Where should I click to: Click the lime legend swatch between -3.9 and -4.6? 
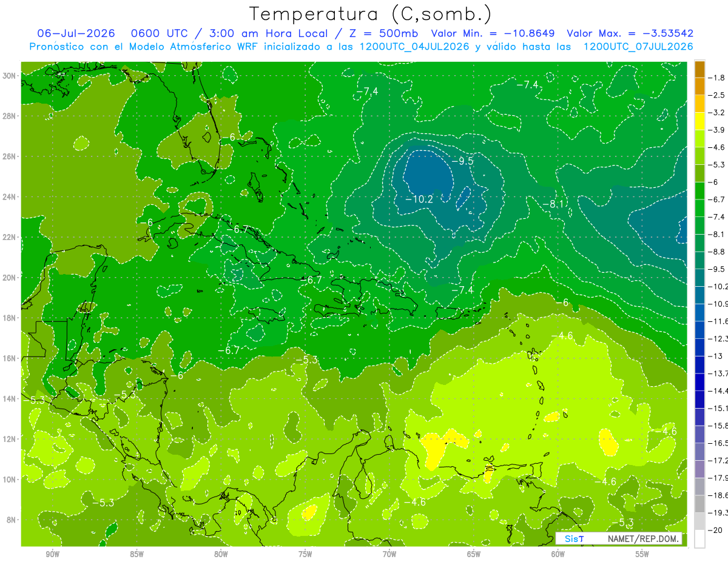click(x=699, y=138)
